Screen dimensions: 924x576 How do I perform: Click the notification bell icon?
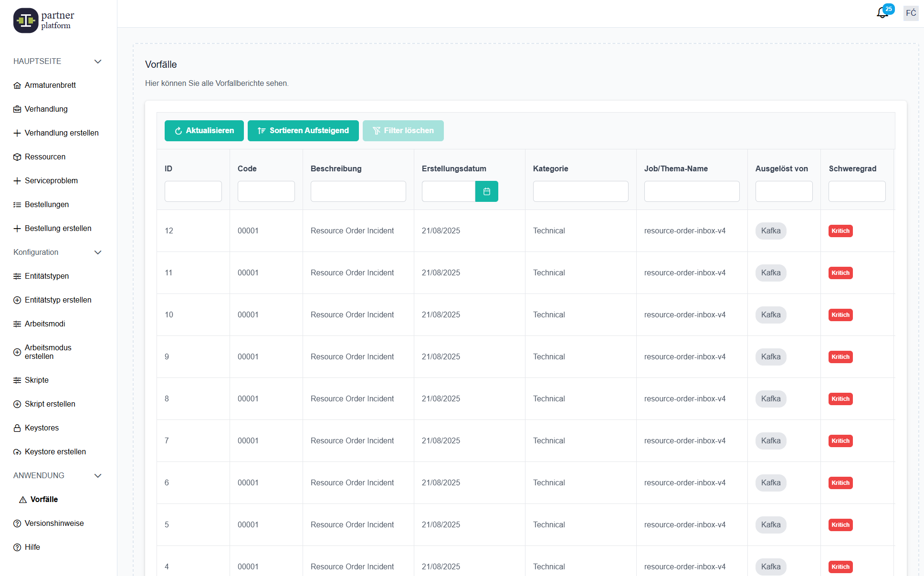(882, 13)
